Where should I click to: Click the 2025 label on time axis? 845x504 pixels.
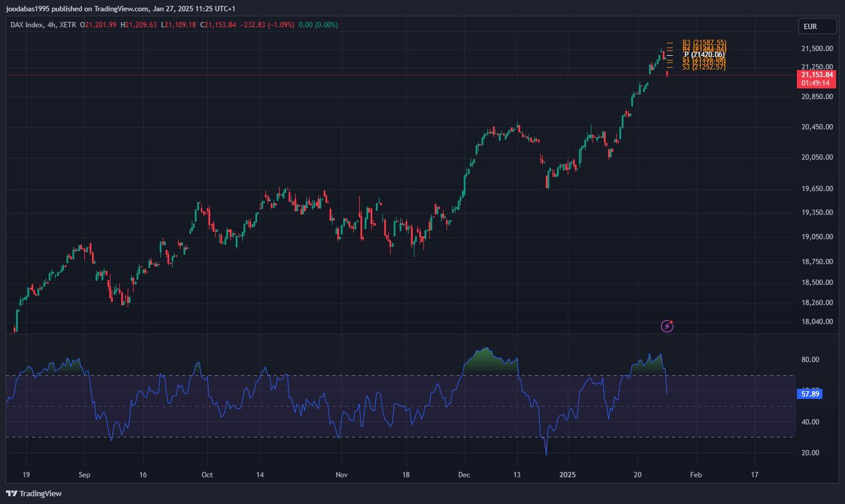tap(568, 475)
